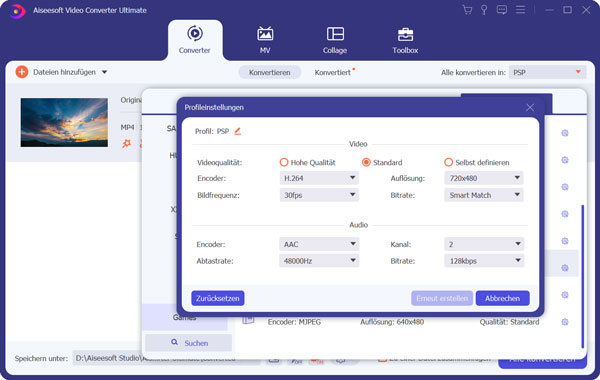Screen dimensions: 600x380
Task: Click the pencil icon to rename the PSP profile
Action: click(x=237, y=131)
